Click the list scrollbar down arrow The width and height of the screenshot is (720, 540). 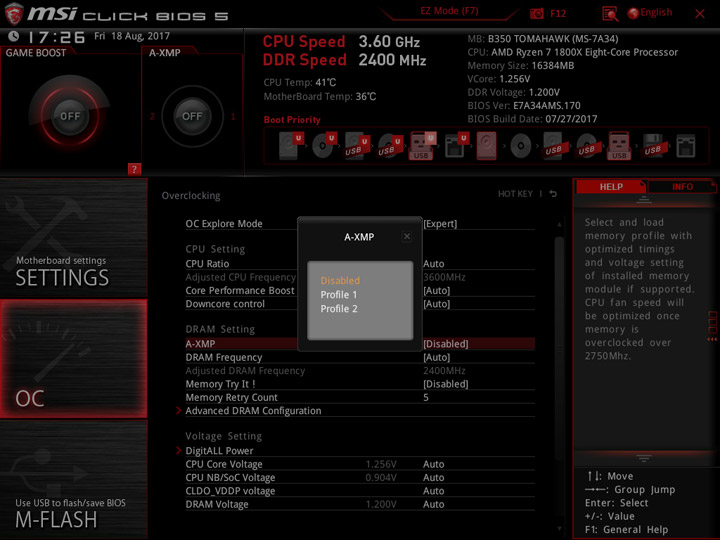pos(559,529)
